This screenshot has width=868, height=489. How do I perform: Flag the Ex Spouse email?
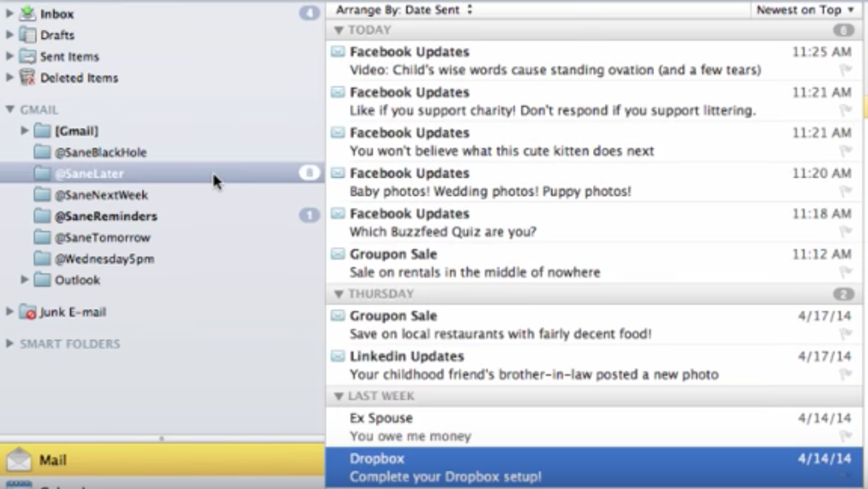[x=846, y=436]
